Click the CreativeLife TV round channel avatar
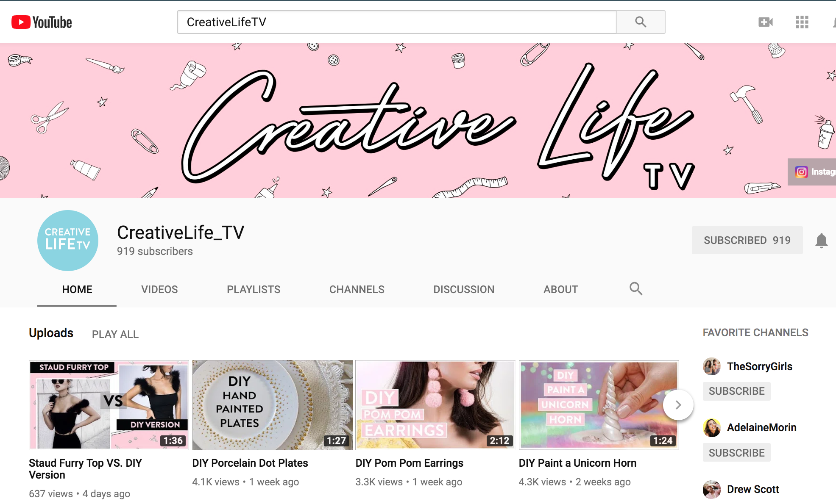Image resolution: width=836 pixels, height=504 pixels. tap(68, 240)
